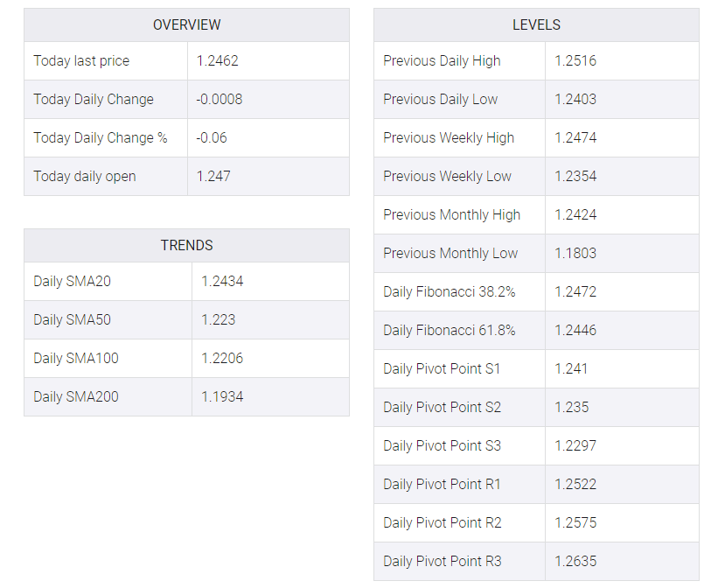Click the Today daily open value 1.247

point(213,177)
